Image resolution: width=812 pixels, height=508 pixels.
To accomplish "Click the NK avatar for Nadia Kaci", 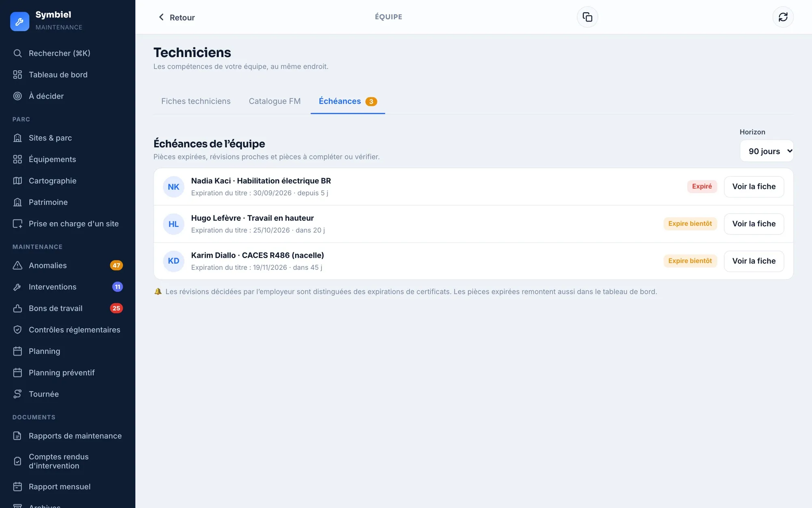I will [x=174, y=187].
